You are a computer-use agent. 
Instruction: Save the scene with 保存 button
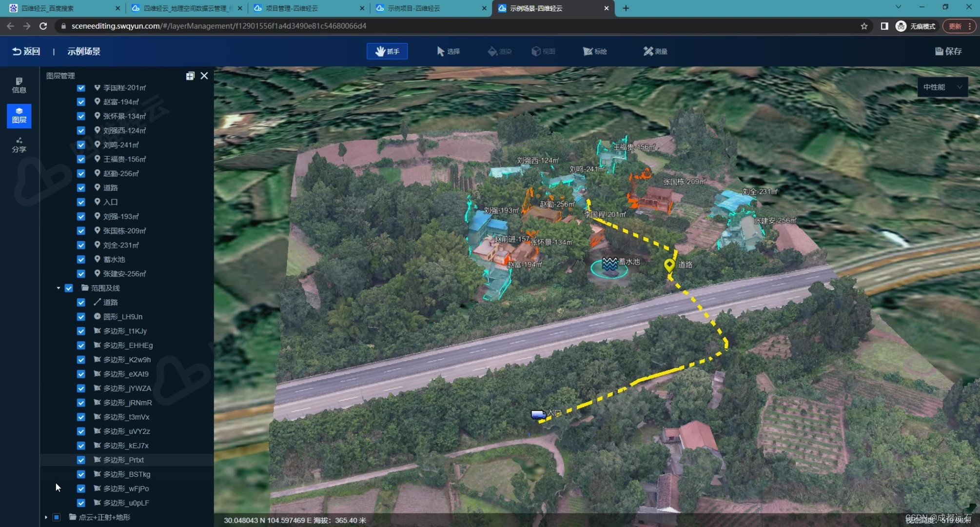pos(948,51)
